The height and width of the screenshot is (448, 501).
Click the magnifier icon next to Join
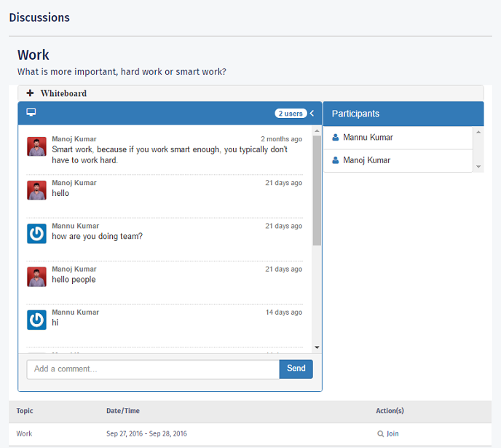point(380,433)
